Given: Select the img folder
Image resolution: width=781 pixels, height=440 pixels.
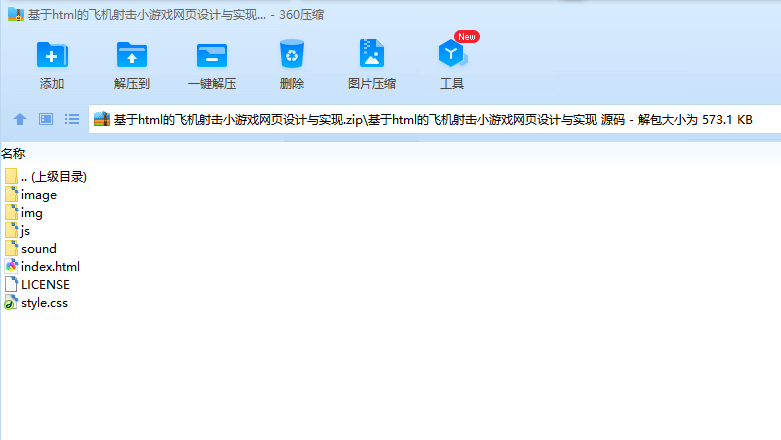Looking at the screenshot, I should coord(24,213).
